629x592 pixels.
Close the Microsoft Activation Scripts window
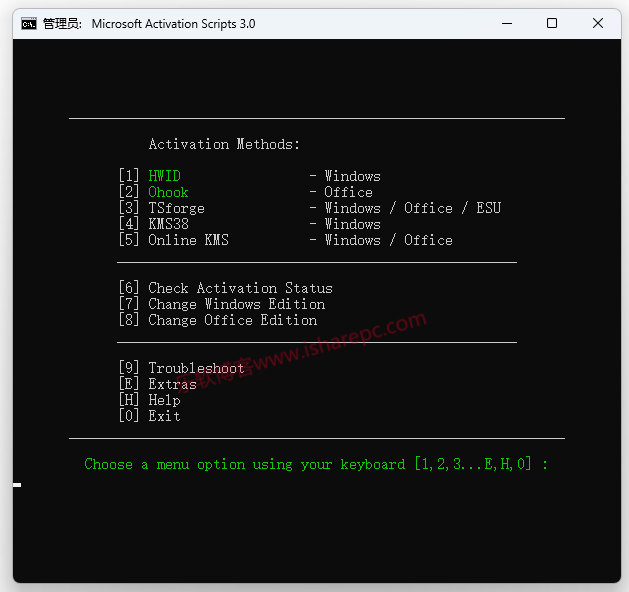[598, 24]
